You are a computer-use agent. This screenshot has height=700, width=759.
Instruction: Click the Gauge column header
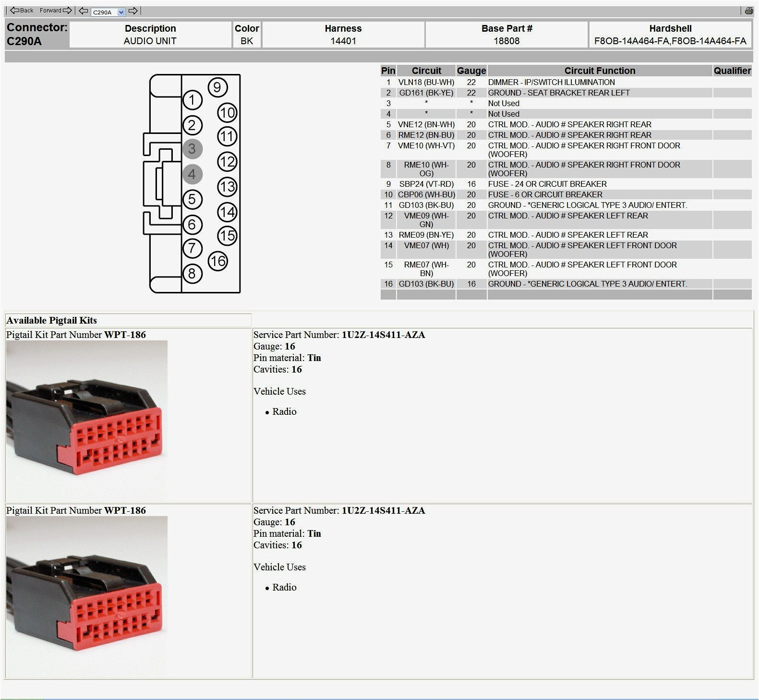[471, 71]
